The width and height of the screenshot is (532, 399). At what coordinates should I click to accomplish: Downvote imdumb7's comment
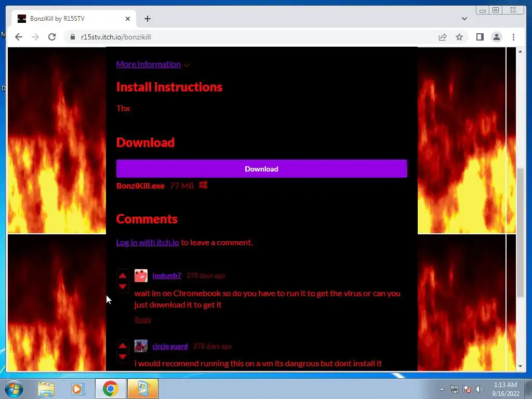pyautogui.click(x=123, y=287)
